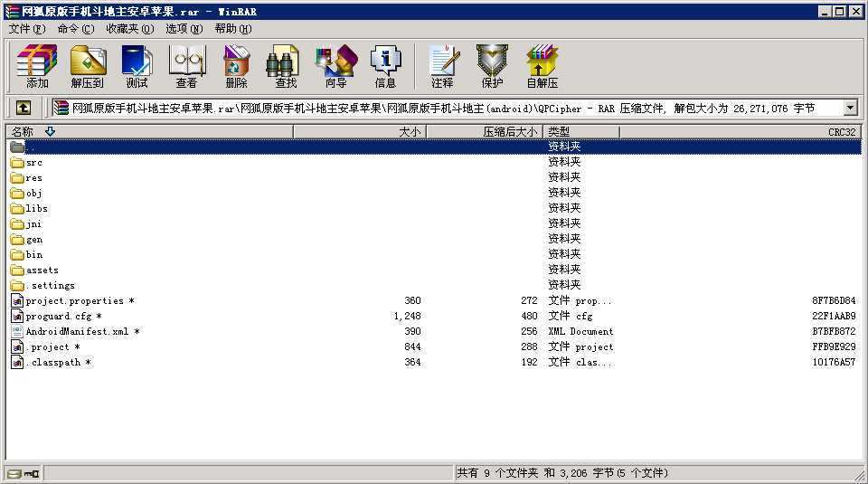
Task: Show archive 信息 (Info)
Action: 385,66
